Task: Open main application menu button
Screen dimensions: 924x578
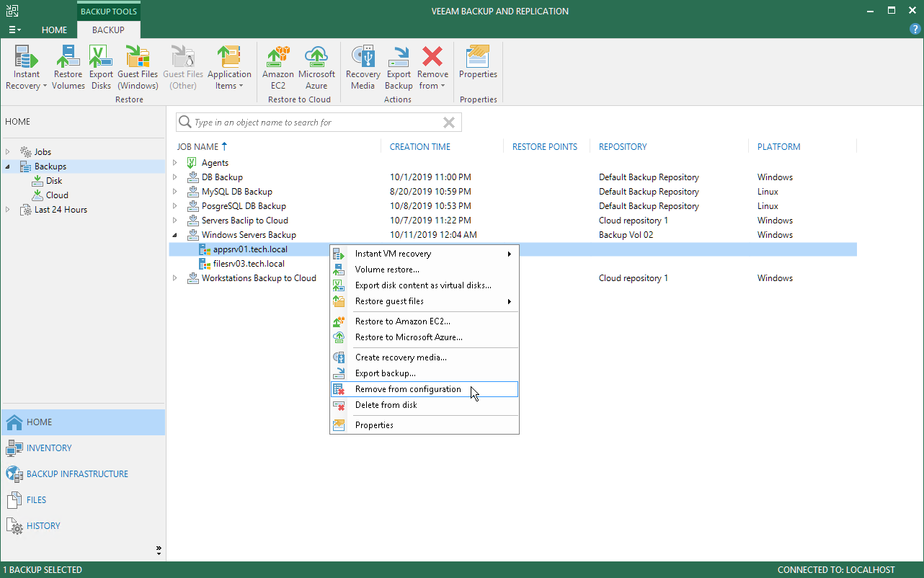Action: [x=14, y=30]
